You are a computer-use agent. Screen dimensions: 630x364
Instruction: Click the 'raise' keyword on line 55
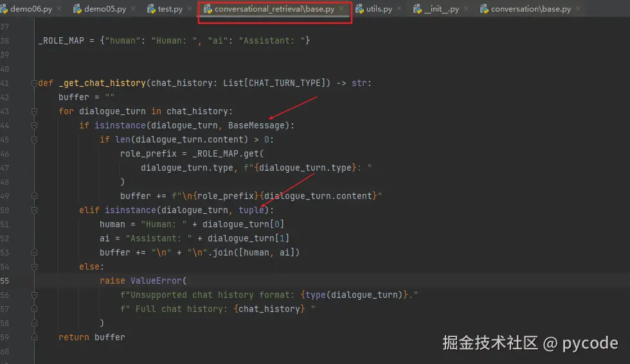[113, 281]
